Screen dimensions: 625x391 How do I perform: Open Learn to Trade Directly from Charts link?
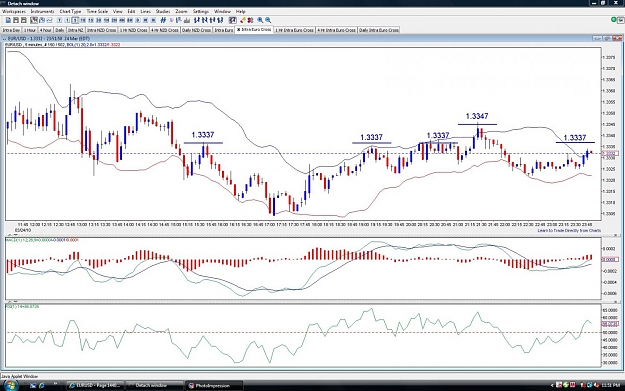pos(569,230)
